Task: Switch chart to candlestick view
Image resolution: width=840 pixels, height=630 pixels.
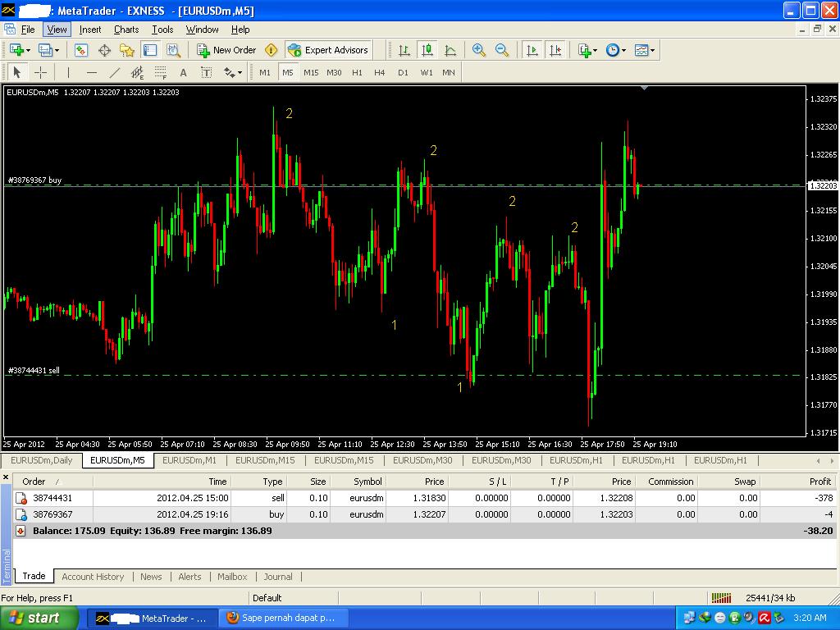Action: pyautogui.click(x=427, y=50)
